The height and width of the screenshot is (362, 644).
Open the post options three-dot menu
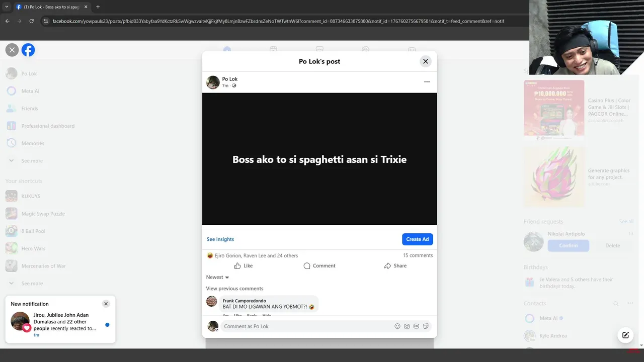(x=427, y=82)
